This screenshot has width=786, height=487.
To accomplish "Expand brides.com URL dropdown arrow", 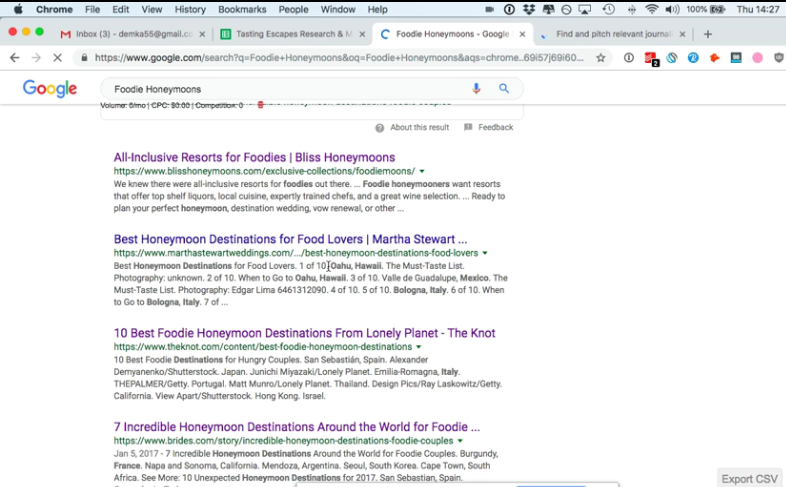I will coord(460,441).
